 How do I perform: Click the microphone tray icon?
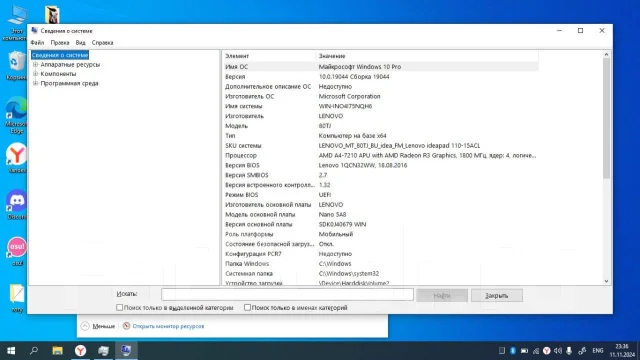(x=569, y=351)
